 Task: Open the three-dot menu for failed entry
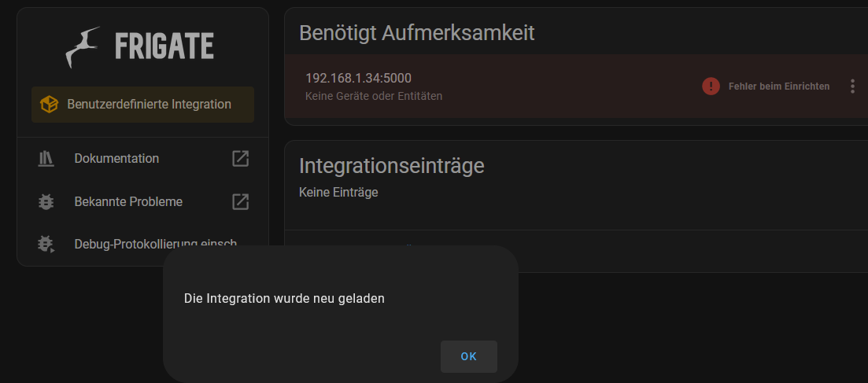pos(852,86)
